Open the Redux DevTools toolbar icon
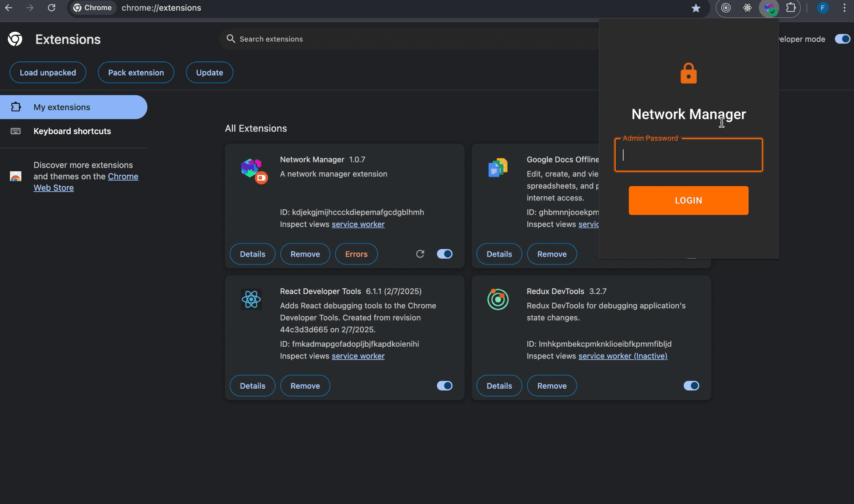This screenshot has width=854, height=504. [x=726, y=8]
